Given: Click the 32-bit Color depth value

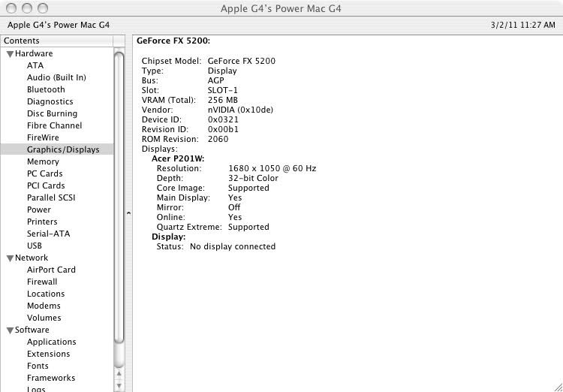Looking at the screenshot, I should tap(253, 178).
